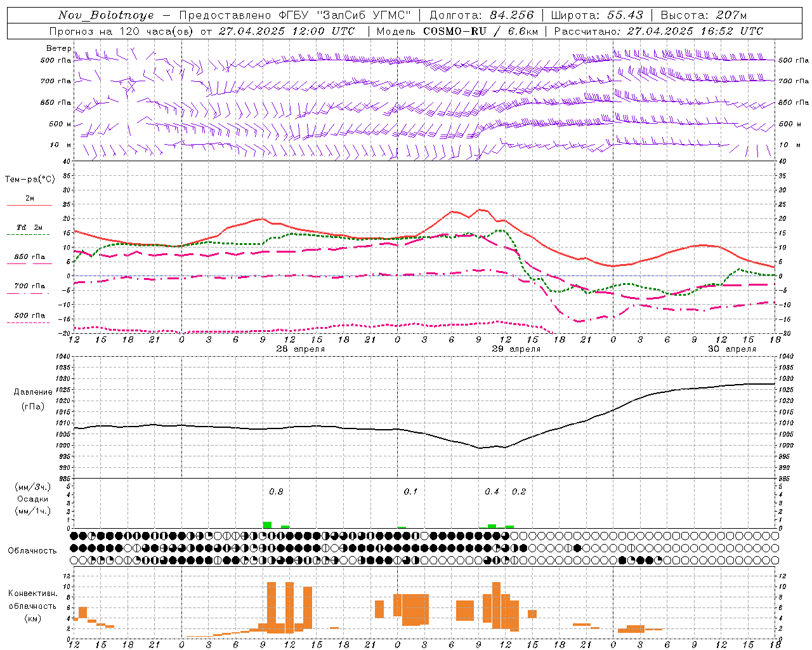The image size is (812, 650).
Task: Select the "Широта: 55.43" header field
Action: [597, 15]
